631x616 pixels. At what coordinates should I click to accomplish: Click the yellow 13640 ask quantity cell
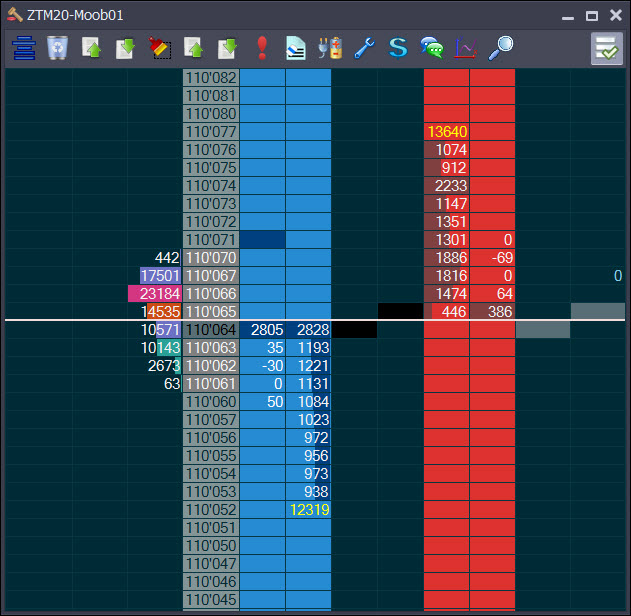pos(447,132)
